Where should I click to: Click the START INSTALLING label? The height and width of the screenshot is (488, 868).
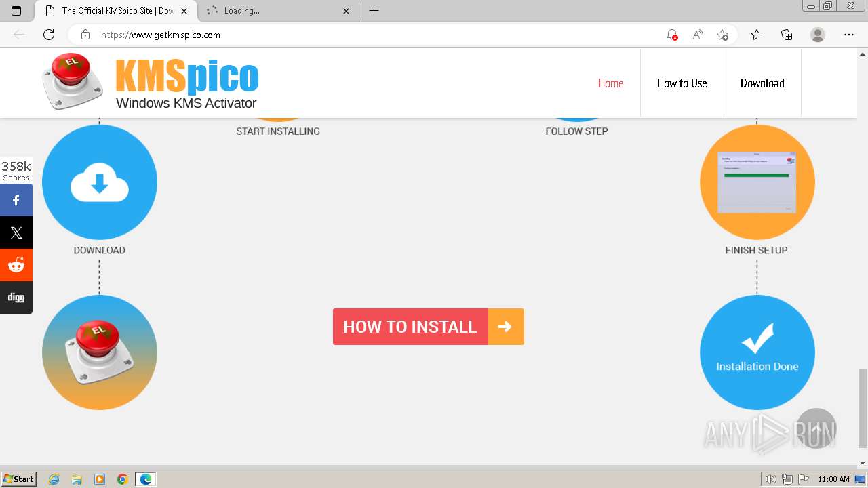(278, 131)
